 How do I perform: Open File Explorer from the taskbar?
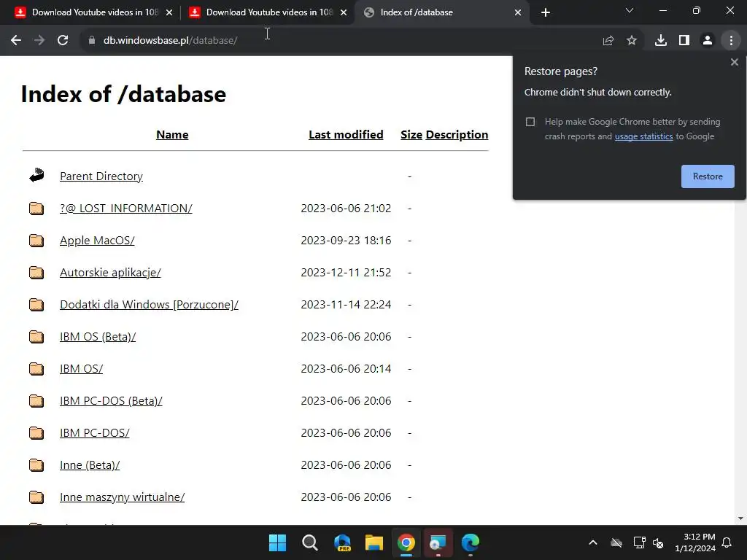coord(374,542)
